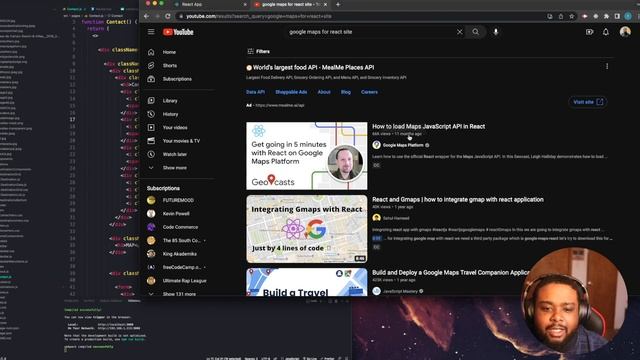
Task: Click the YouTube search input field
Action: (x=371, y=32)
